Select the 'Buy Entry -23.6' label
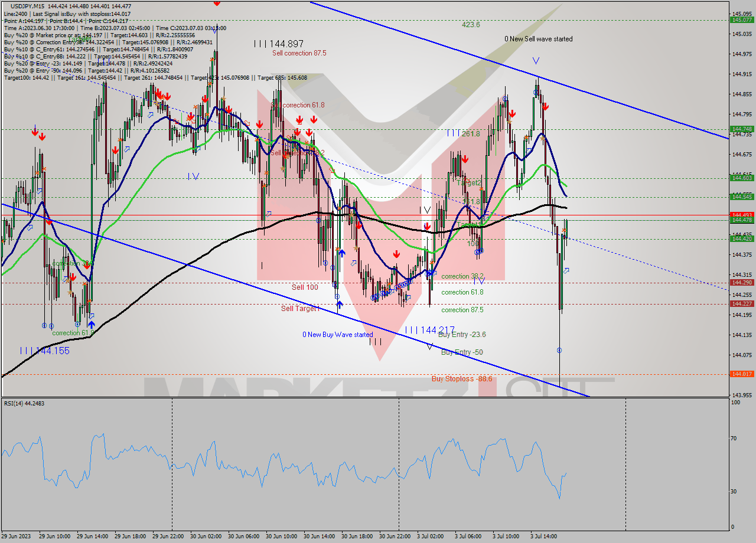 click(x=462, y=335)
